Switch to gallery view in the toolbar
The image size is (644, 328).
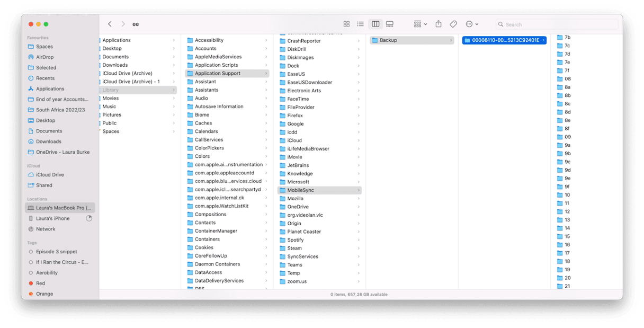point(390,24)
